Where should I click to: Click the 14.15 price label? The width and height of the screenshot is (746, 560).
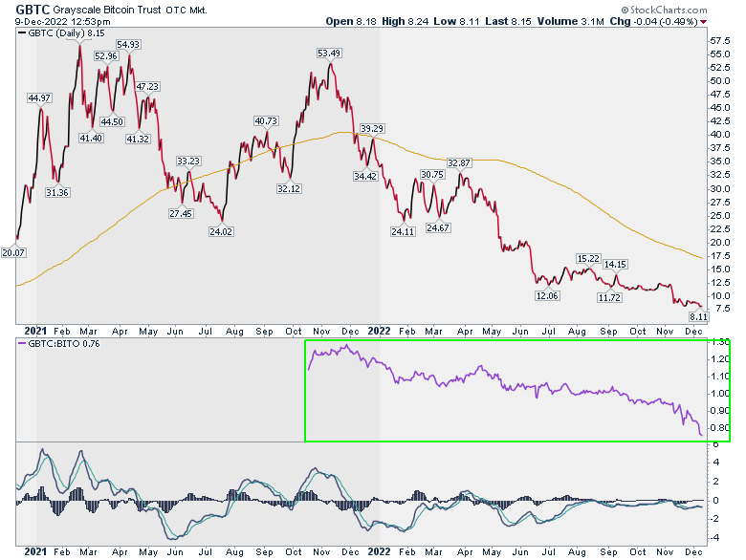click(615, 265)
